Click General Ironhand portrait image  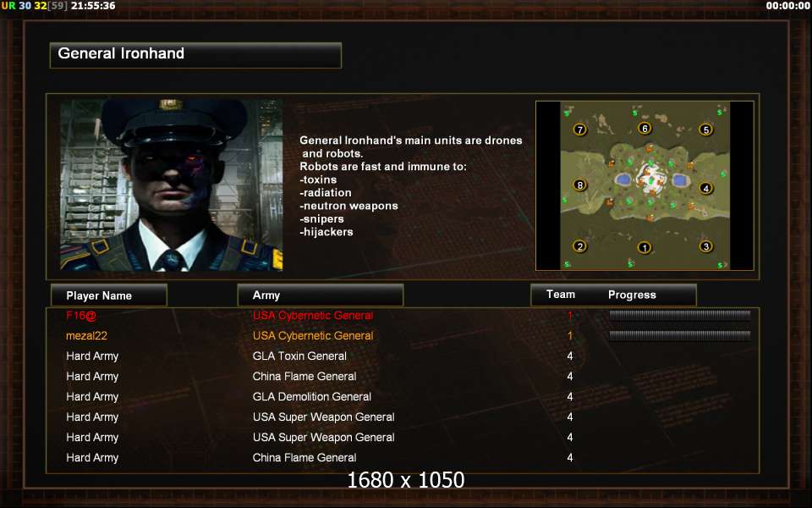tap(172, 185)
